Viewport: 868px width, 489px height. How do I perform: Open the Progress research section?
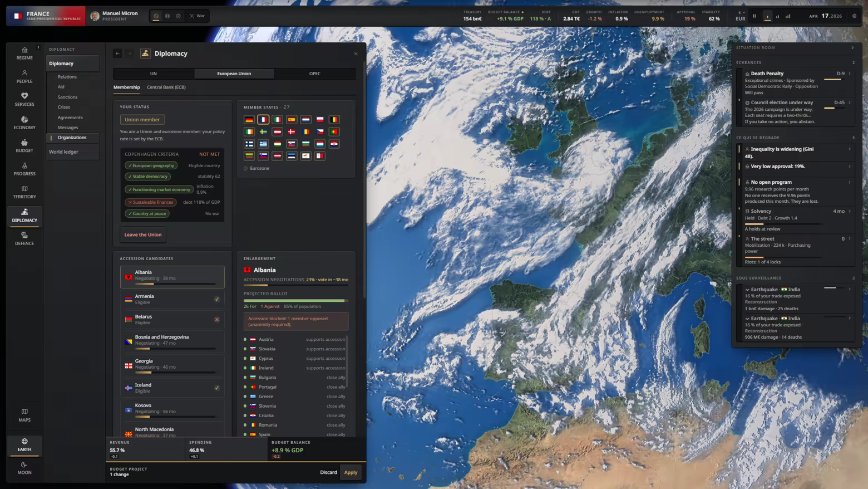pos(24,169)
